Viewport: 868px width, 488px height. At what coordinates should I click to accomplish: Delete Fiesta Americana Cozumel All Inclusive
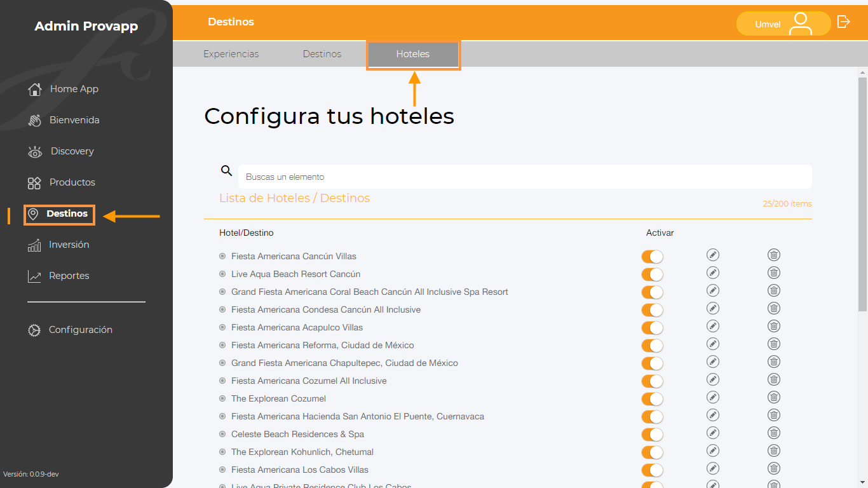pyautogui.click(x=774, y=379)
